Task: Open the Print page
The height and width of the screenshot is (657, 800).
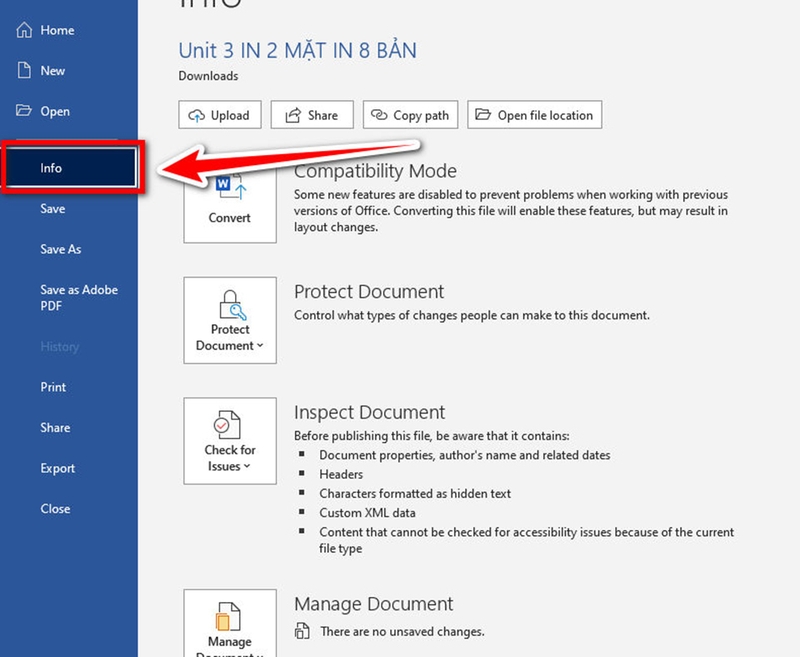Action: tap(53, 387)
